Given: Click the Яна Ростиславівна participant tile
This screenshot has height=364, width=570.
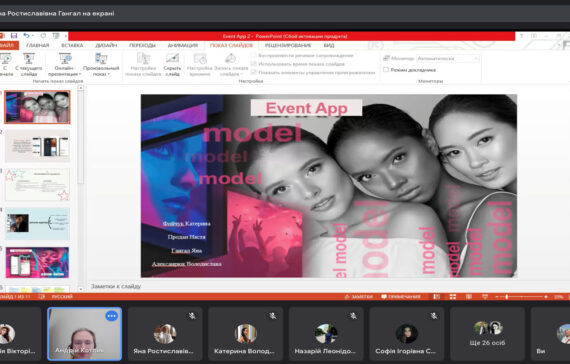Looking at the screenshot, I should pos(165,334).
